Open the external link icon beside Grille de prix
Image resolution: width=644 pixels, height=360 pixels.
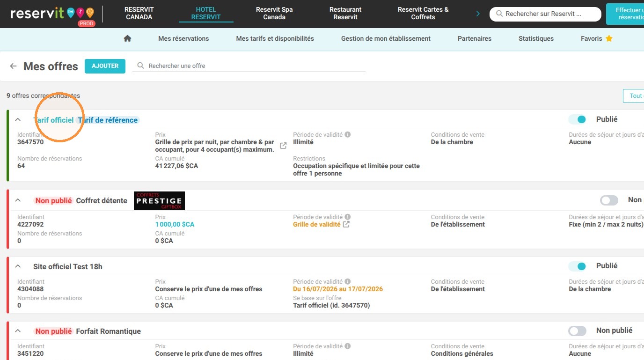tap(283, 146)
